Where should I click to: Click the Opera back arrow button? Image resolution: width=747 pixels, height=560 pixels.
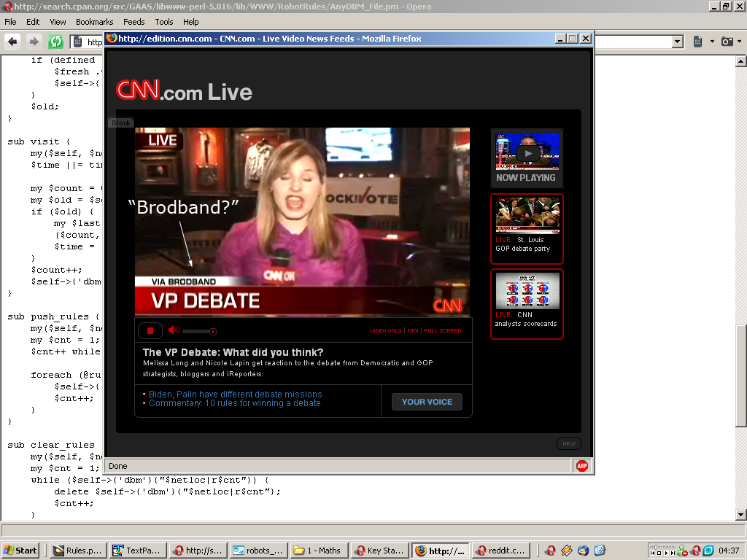coord(12,42)
